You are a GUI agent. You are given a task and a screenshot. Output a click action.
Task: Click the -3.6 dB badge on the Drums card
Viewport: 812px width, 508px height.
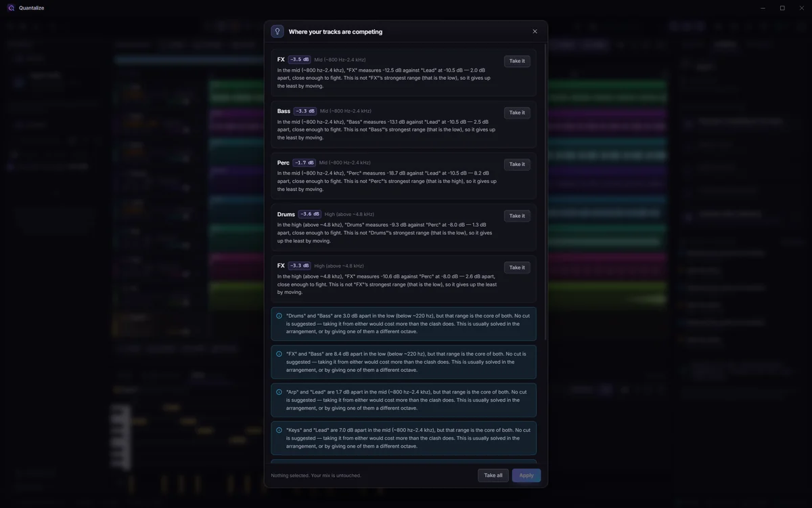pos(310,214)
